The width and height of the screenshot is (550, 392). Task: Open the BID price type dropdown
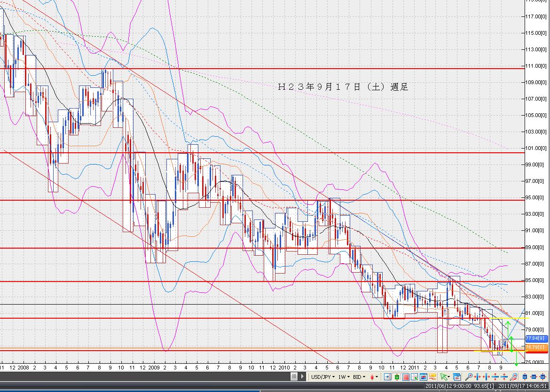click(x=359, y=377)
